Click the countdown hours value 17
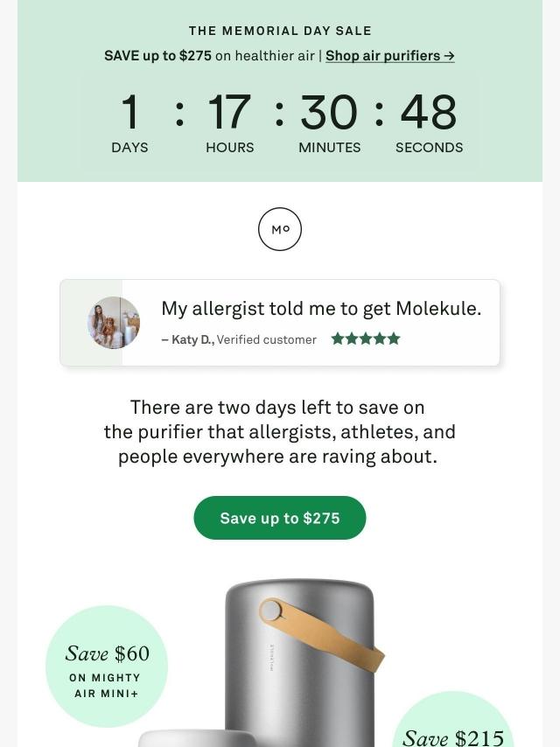The image size is (560, 747). point(229,112)
